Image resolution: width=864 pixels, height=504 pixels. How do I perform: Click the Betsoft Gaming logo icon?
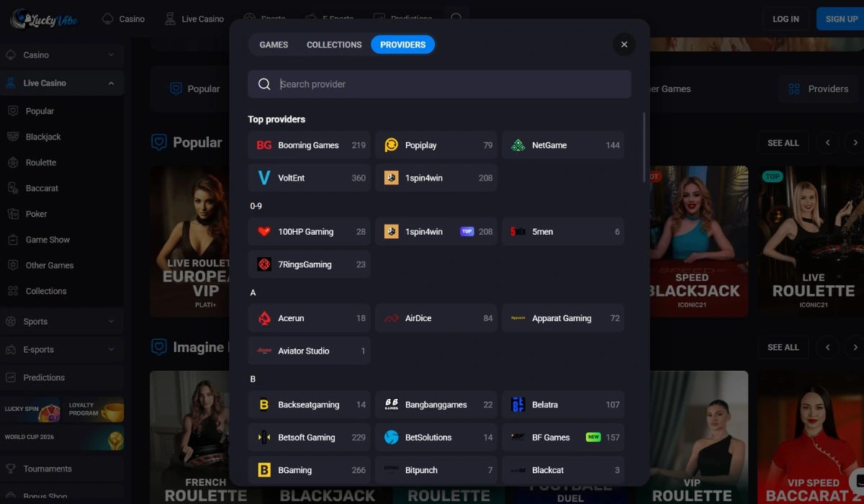coord(264,437)
